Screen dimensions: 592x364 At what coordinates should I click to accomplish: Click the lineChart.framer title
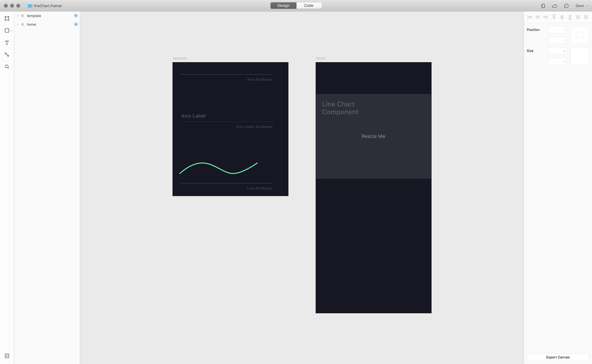tap(48, 6)
